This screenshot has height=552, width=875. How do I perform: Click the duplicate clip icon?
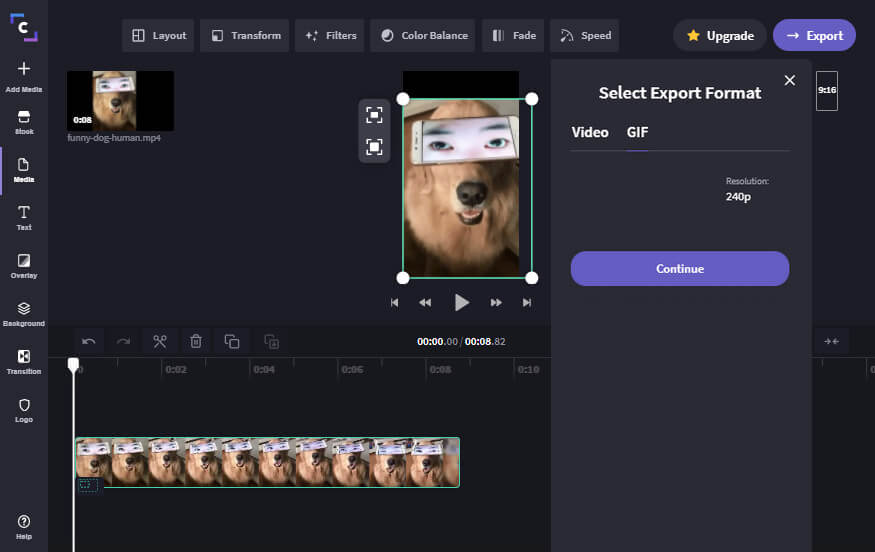coord(232,341)
